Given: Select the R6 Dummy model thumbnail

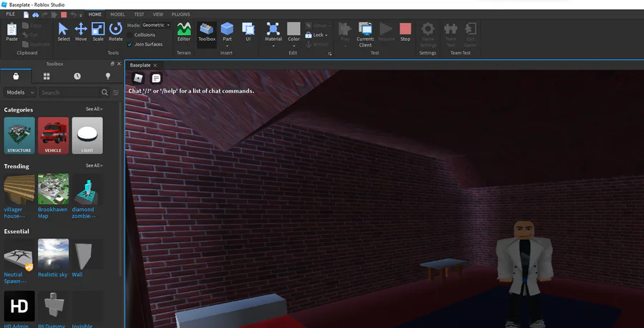Looking at the screenshot, I should (x=53, y=307).
